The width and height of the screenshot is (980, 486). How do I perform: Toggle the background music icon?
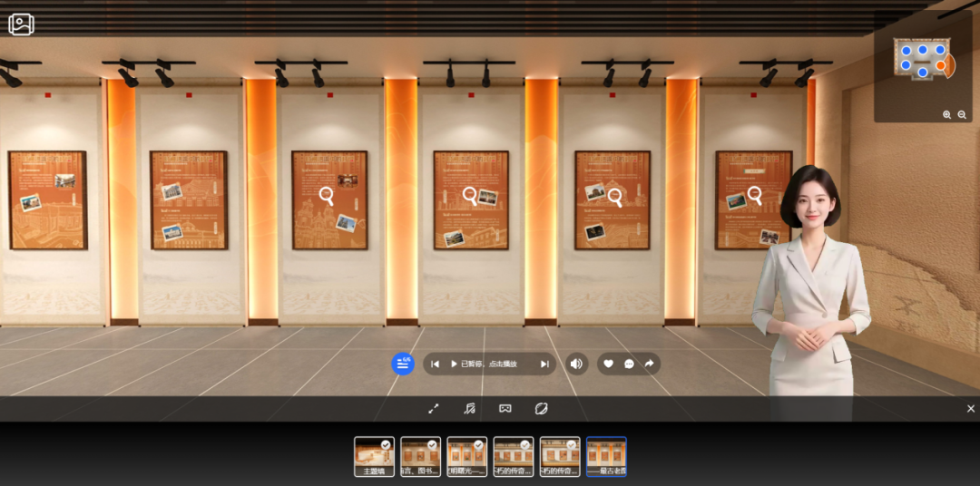coord(469,409)
